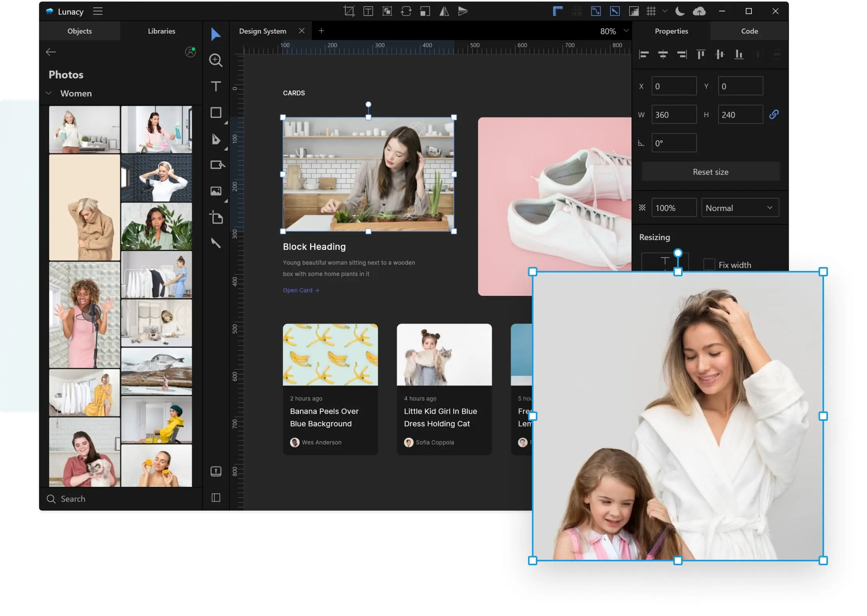867x616 pixels.
Task: Click the 100% opacity field
Action: (673, 208)
